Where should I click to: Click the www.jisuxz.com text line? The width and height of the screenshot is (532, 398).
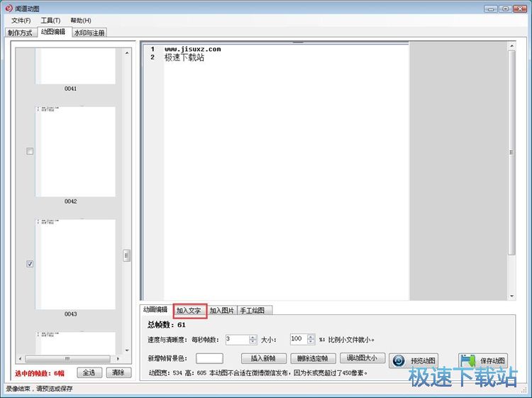(193, 49)
